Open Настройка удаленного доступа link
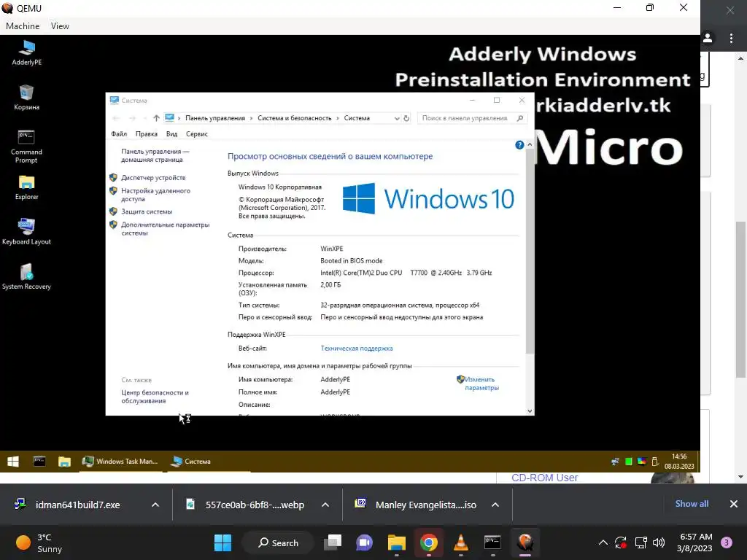Image resolution: width=747 pixels, height=560 pixels. click(156, 195)
